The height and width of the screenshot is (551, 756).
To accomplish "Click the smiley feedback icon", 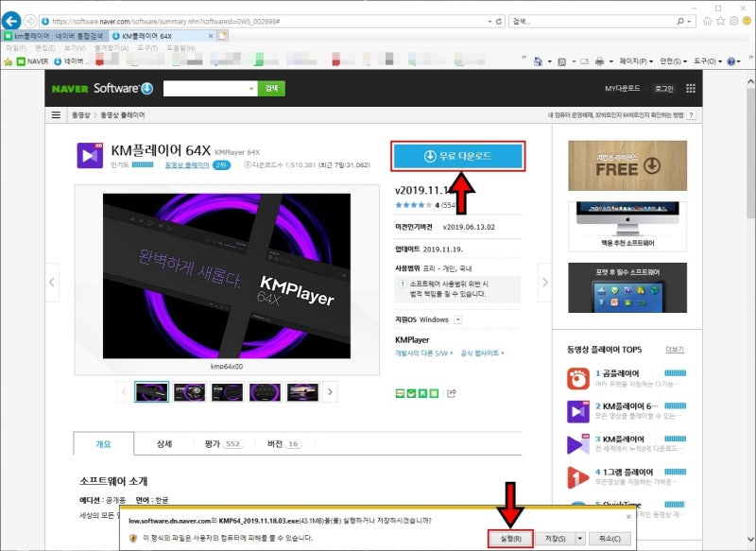I will point(747,21).
